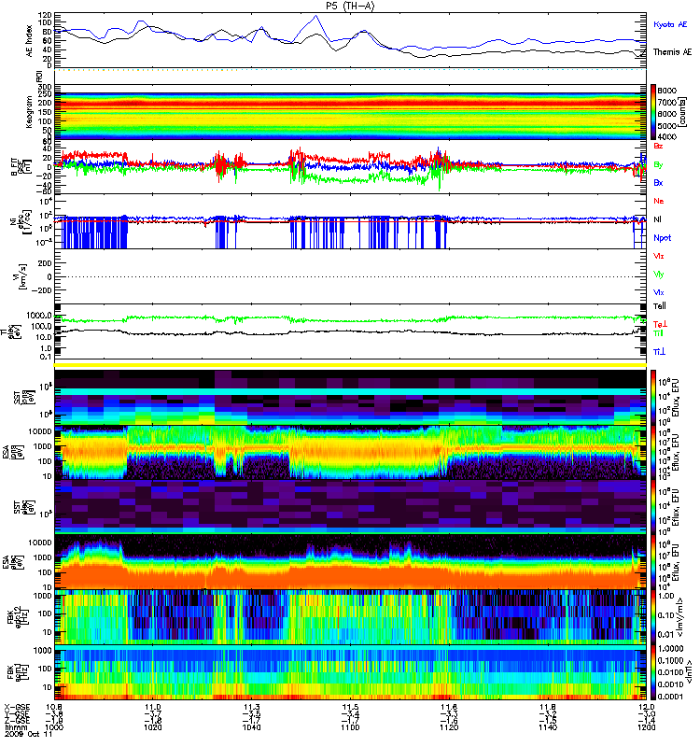Click the FBK mV/m color bar
Viewport: 700px width, 747px height.
pyautogui.click(x=653, y=617)
